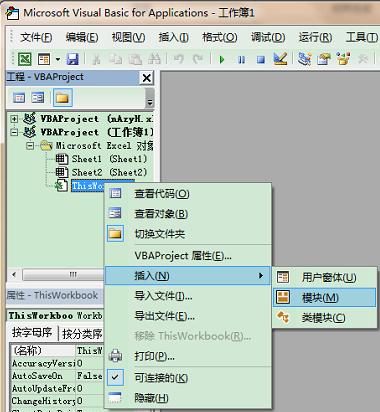Choose 查看代码(O) from context menu
Image resolution: width=380 pixels, height=412 pixels.
(x=188, y=194)
